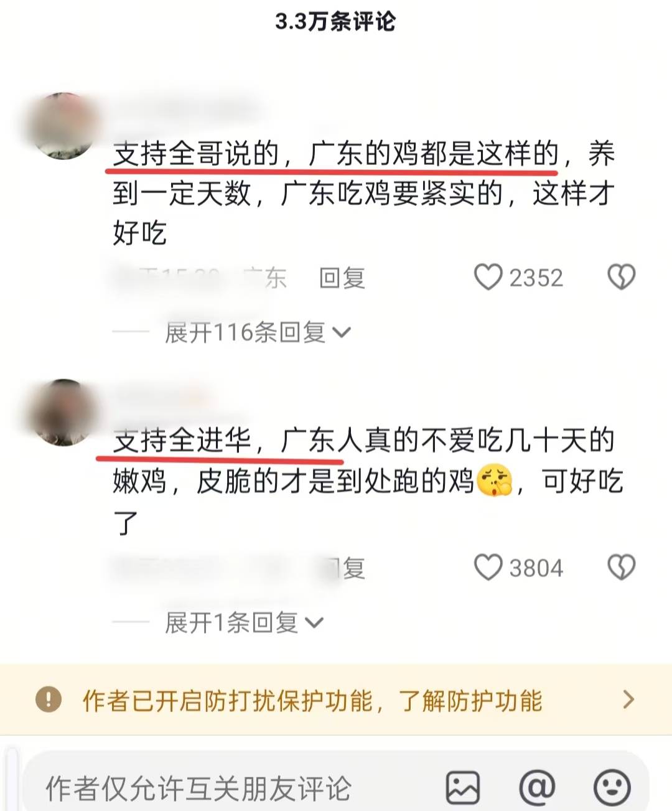This screenshot has width=672, height=811.
Task: Expand 展开116条回复 replies
Action: pos(258,332)
